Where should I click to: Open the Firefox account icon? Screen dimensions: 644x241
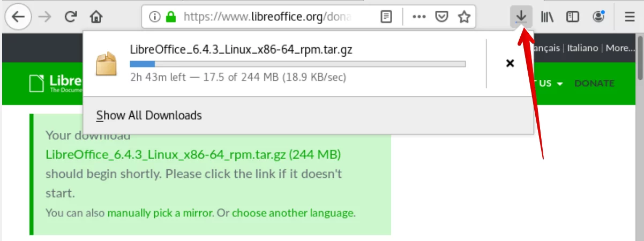point(598,17)
